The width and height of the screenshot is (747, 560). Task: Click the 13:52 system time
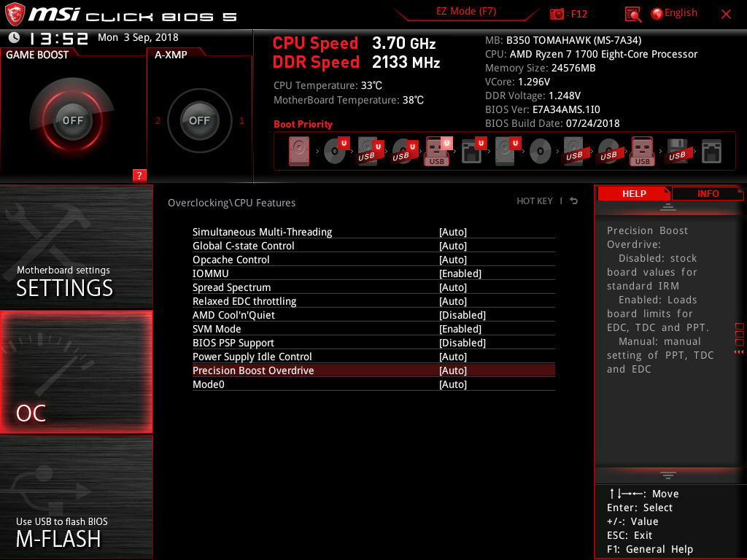[x=58, y=38]
